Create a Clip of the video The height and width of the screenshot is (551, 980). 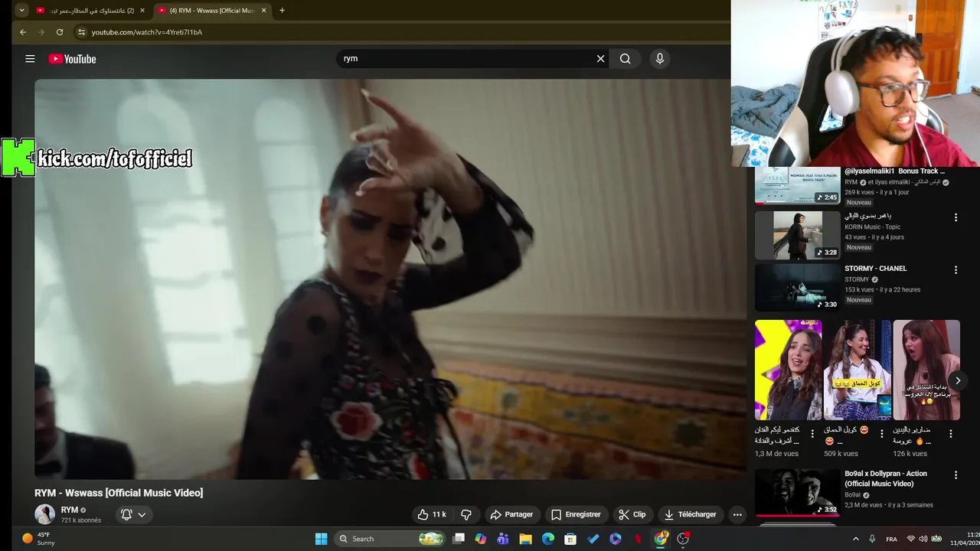click(x=632, y=514)
